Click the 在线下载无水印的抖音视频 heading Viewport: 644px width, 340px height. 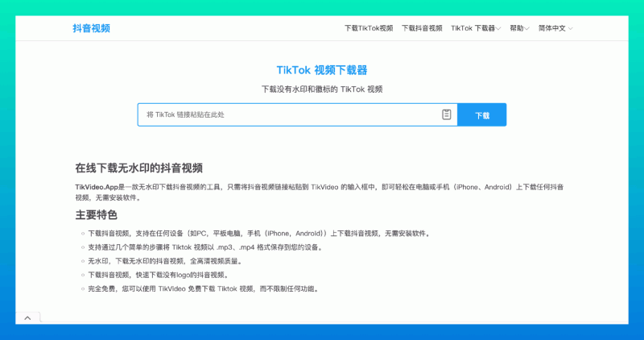(138, 168)
